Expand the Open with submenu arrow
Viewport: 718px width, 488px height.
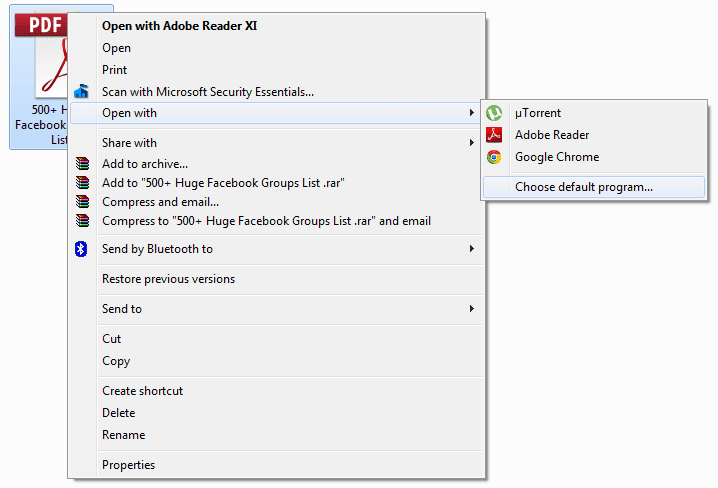(471, 113)
